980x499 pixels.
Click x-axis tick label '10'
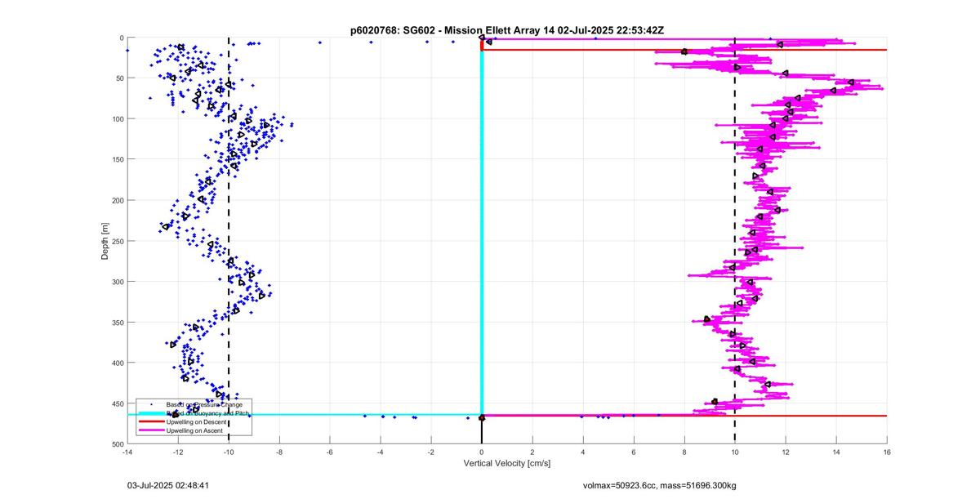point(735,452)
